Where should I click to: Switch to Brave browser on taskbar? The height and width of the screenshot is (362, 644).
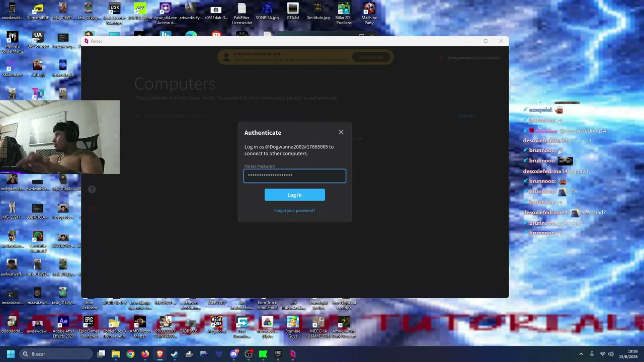(160, 354)
